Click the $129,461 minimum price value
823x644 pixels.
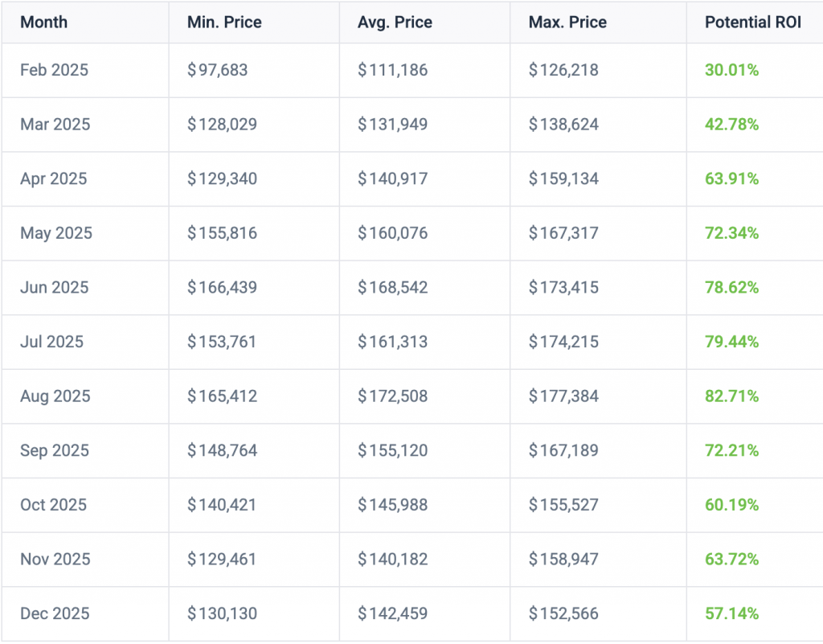click(x=222, y=559)
